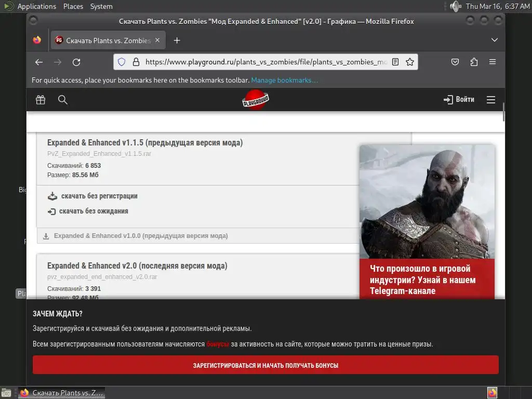Click the Expanded & Enhanced v1.1.5 heading
532x399 pixels.
point(145,142)
